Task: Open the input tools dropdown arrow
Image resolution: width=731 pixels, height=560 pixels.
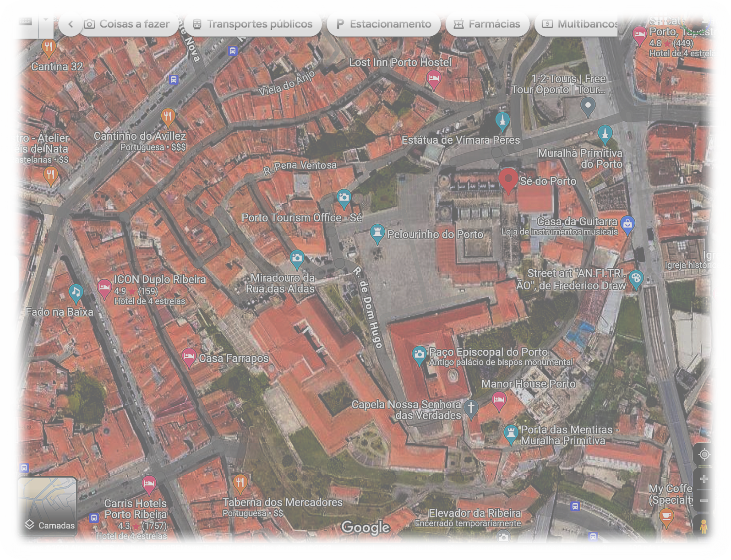Action: pos(46,21)
